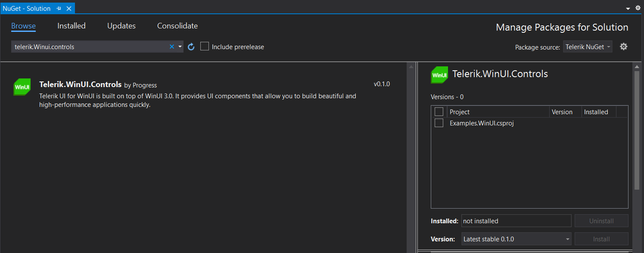Switch to the Consolidate tab
Viewport: 644px width, 253px height.
(x=177, y=26)
